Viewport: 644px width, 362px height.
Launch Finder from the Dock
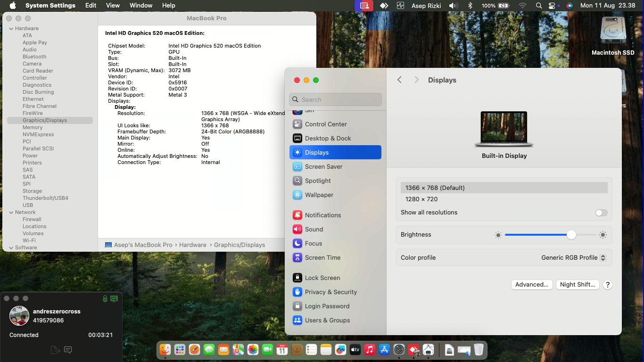165,350
